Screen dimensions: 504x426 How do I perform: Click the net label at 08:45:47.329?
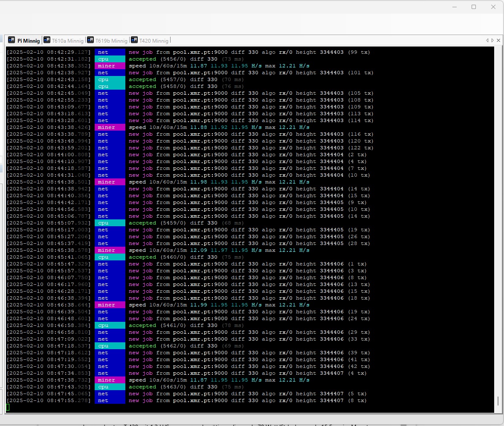click(110, 264)
